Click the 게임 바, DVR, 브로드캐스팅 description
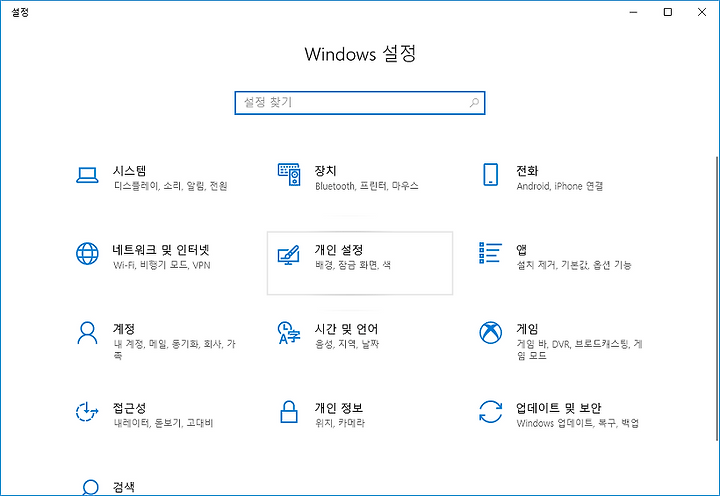This screenshot has height=496, width=720. coord(579,349)
